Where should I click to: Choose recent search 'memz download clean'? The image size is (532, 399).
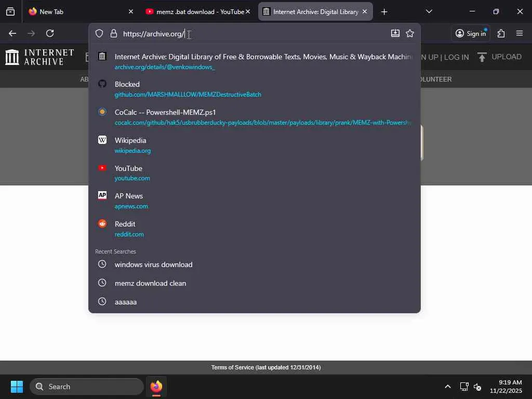(255, 283)
